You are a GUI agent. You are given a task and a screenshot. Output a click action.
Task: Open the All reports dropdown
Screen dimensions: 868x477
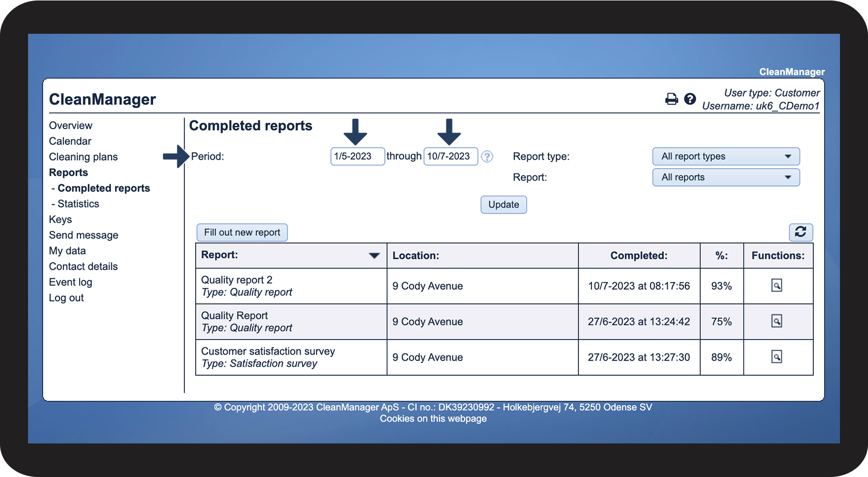click(726, 177)
